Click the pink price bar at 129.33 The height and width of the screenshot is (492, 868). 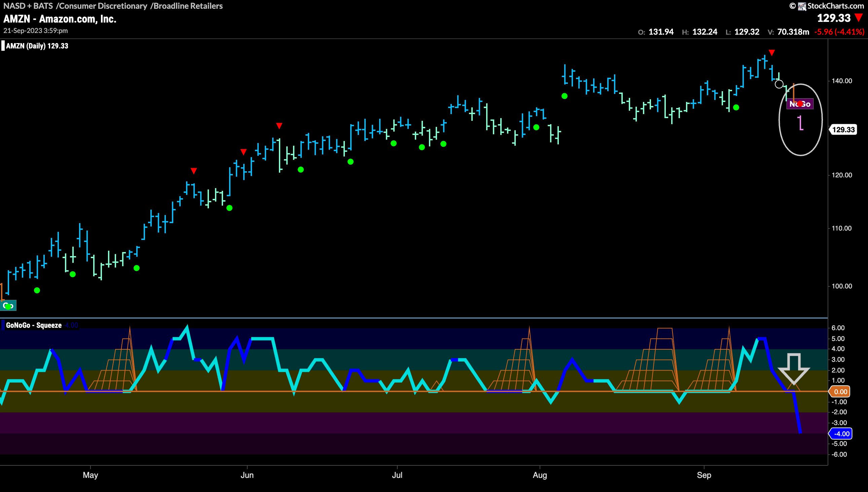[801, 123]
